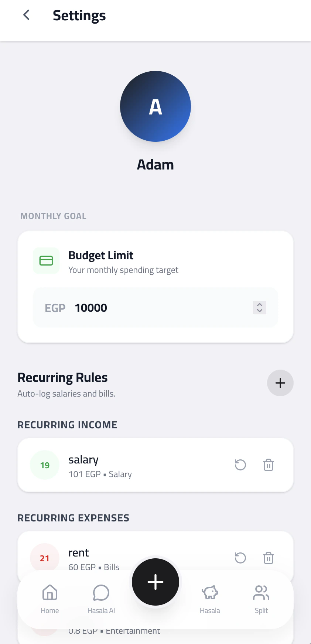Reset the rent recurring rule

pyautogui.click(x=240, y=558)
